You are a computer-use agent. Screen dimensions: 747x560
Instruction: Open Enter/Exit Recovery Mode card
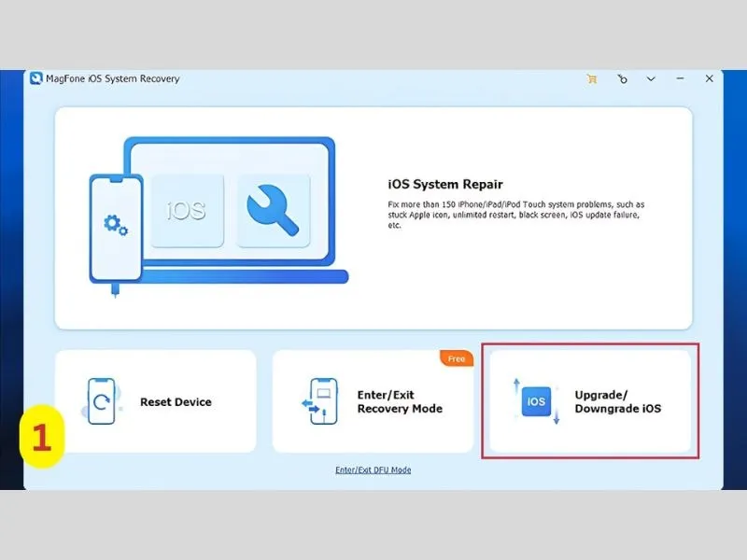pos(373,401)
